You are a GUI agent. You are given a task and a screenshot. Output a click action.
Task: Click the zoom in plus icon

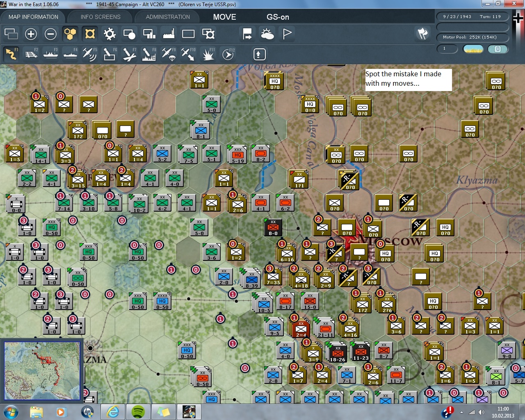tap(31, 34)
